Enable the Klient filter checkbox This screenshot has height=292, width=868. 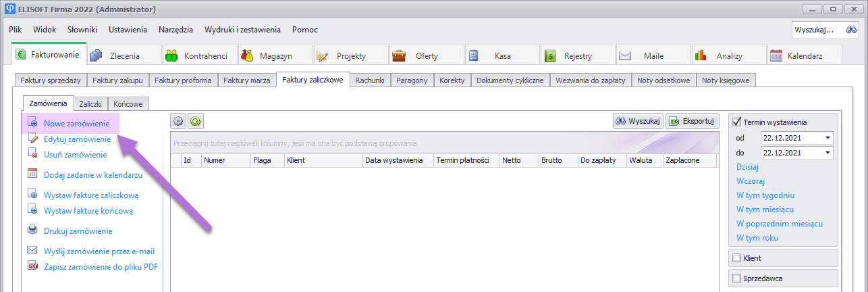click(x=736, y=258)
